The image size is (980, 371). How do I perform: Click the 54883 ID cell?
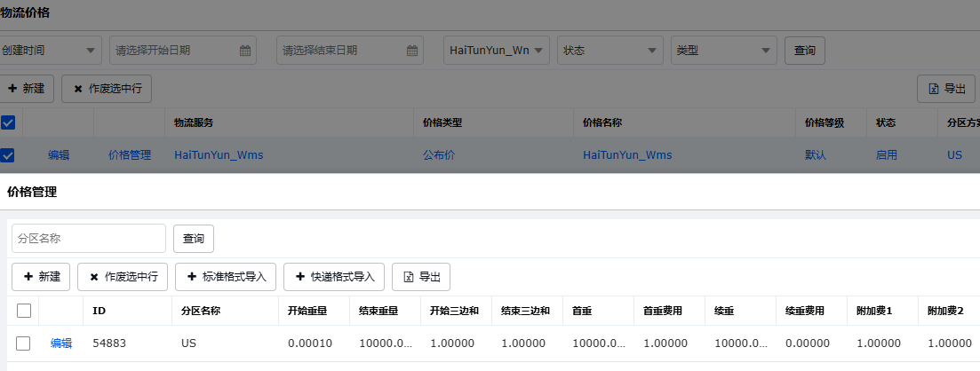[x=109, y=343]
